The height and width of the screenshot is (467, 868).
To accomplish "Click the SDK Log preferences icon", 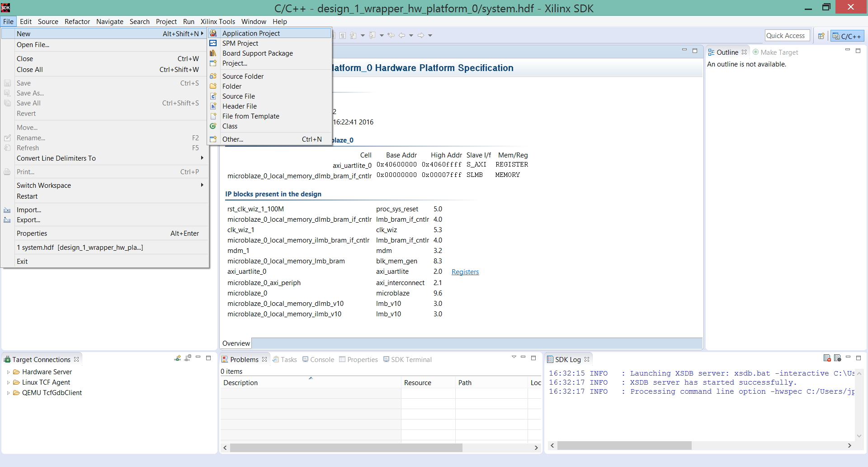I will [x=837, y=358].
